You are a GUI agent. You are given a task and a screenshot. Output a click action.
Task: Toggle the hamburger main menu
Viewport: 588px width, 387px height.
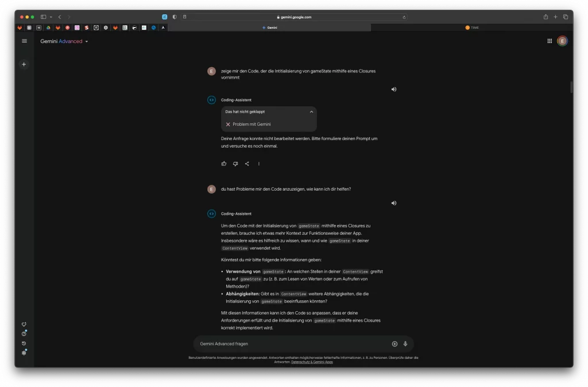(x=24, y=41)
